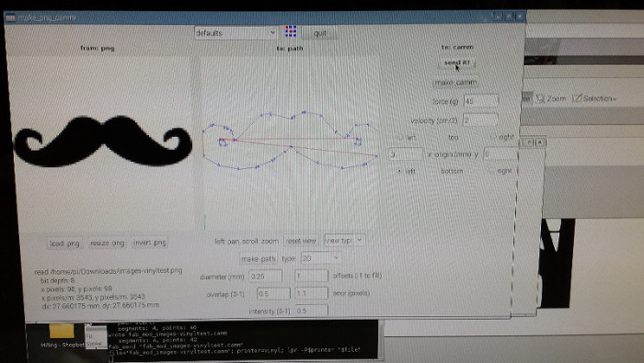Click the error (pixels) input field
644x363 pixels.
click(x=312, y=293)
